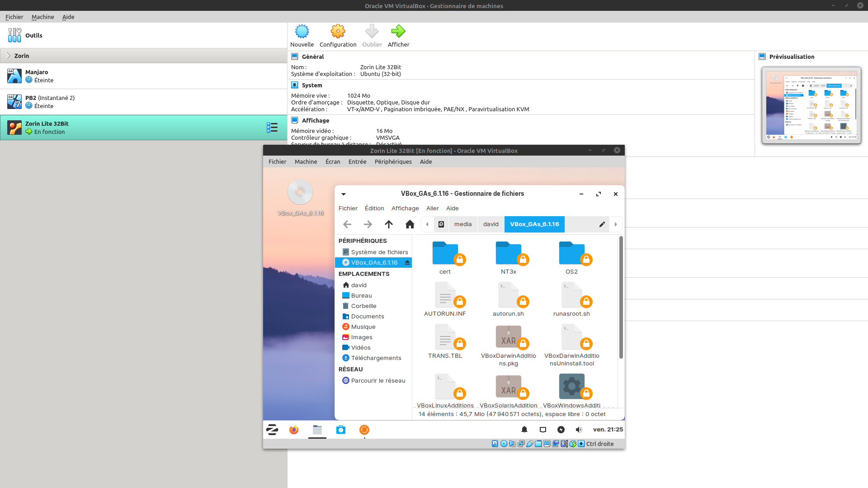
Task: Eject the VBox_GAs_6.1.16 disc
Action: pyautogui.click(x=407, y=263)
